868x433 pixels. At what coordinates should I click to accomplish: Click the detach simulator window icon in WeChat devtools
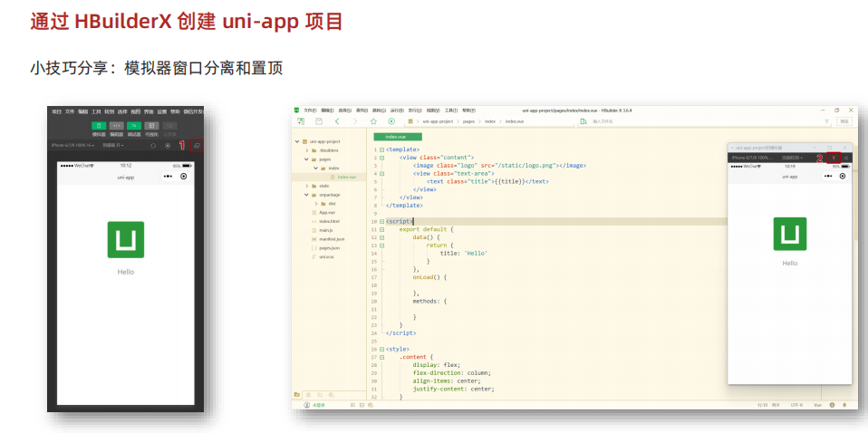tap(198, 146)
